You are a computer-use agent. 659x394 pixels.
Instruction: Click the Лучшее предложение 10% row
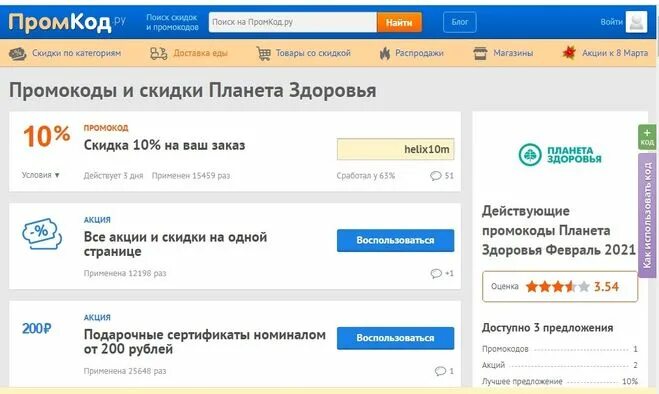(x=560, y=381)
